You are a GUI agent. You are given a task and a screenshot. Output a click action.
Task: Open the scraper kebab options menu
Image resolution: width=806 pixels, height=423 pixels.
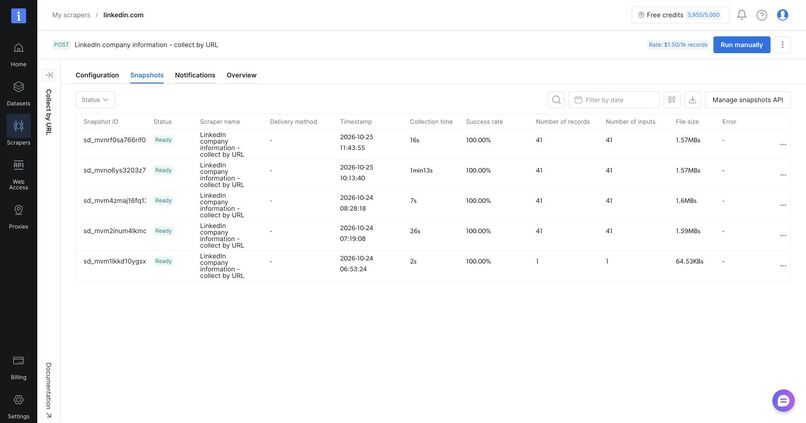(x=782, y=45)
